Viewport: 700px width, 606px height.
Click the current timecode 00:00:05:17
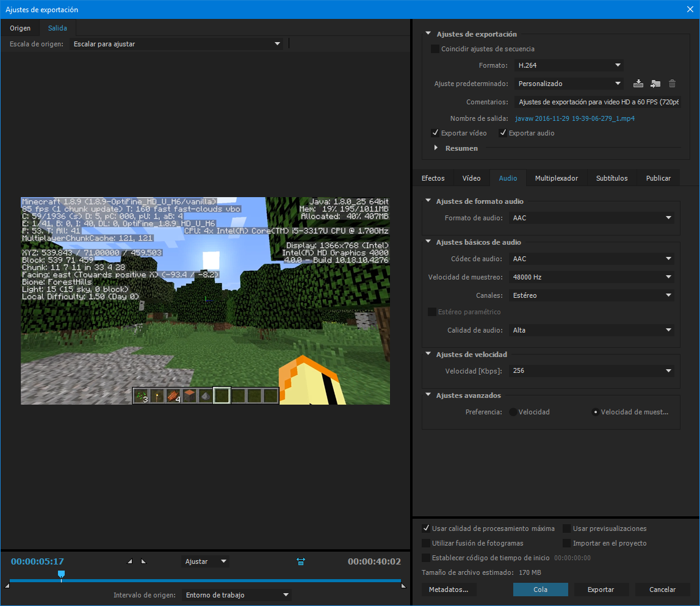37,561
